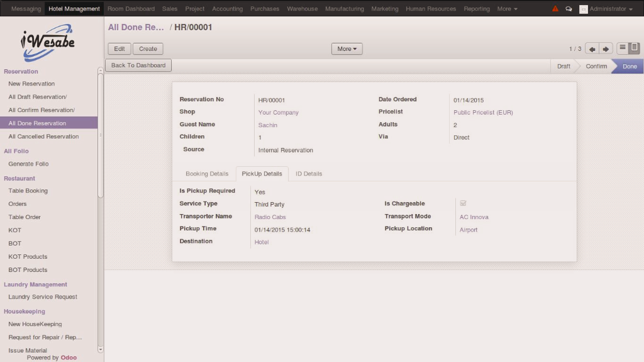This screenshot has height=362, width=644.
Task: Open the conversations chat icon
Action: point(569,9)
